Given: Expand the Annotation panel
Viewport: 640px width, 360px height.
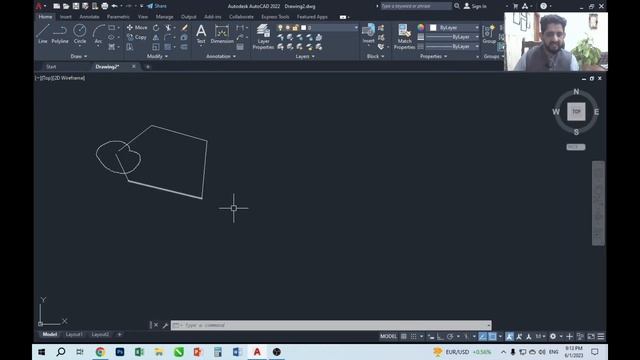Looking at the screenshot, I should [221, 56].
